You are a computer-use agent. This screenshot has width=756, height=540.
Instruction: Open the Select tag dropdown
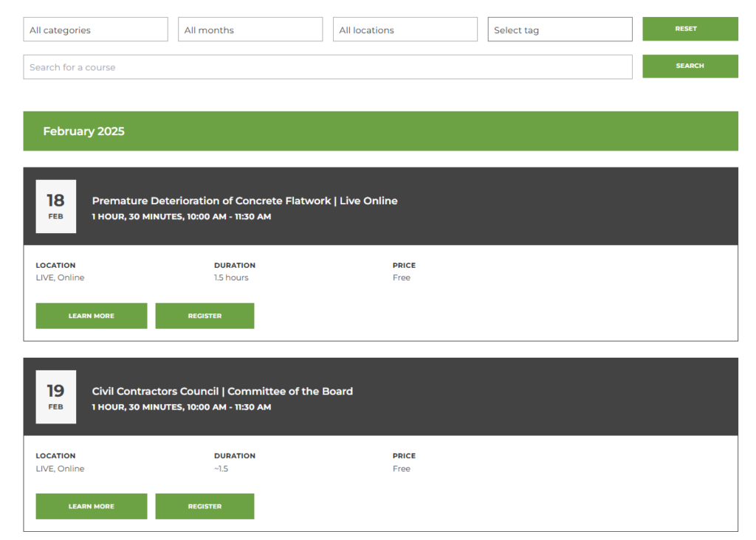(560, 30)
